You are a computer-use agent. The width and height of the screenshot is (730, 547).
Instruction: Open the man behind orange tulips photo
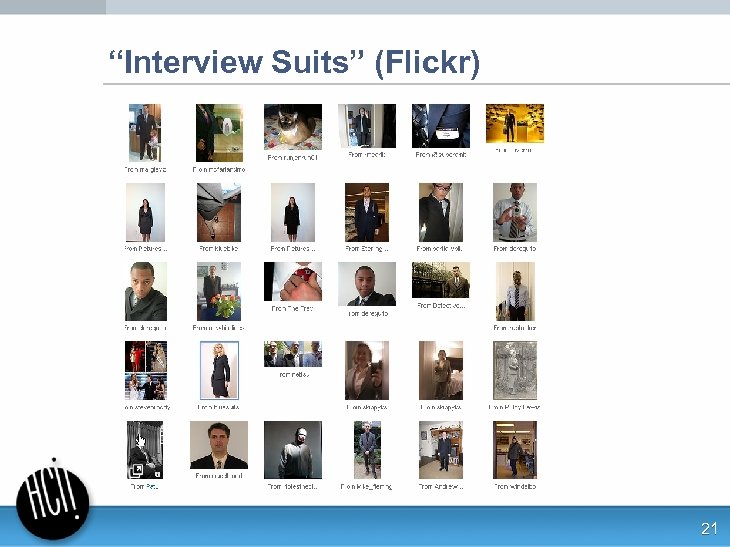219,291
